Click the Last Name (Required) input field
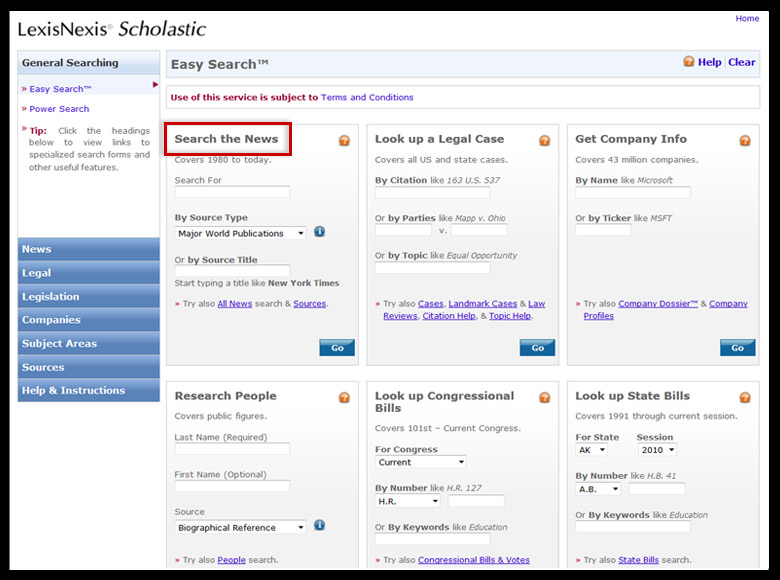 point(232,449)
